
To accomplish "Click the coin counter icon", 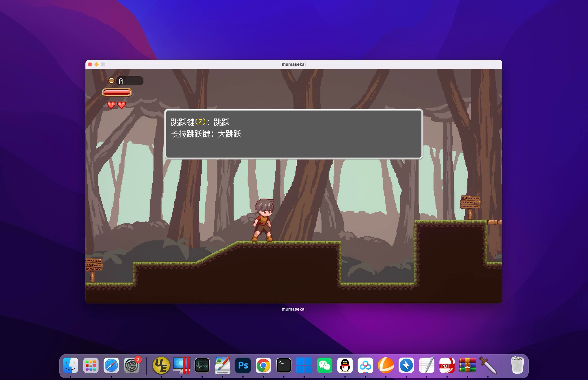I will 111,81.
